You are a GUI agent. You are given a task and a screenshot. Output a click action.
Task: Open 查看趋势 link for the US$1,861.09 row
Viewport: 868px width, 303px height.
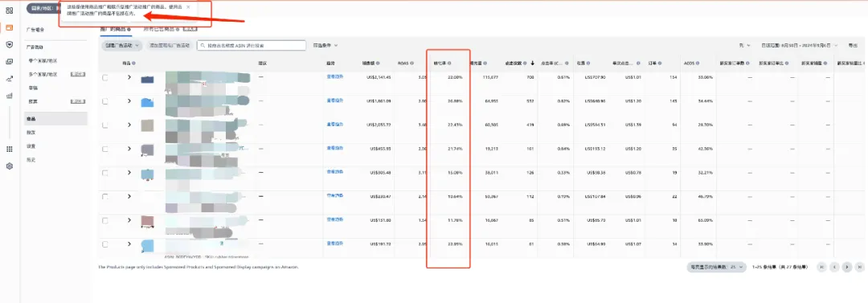click(x=334, y=100)
